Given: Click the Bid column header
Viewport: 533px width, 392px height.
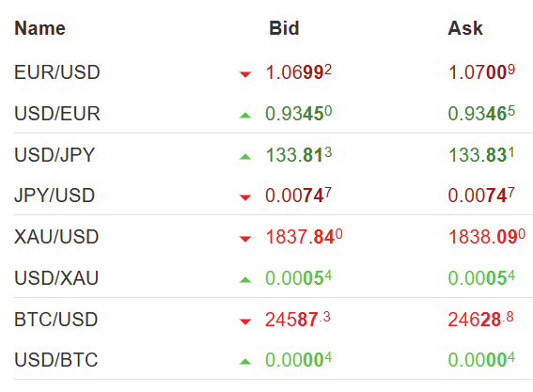Looking at the screenshot, I should (284, 28).
